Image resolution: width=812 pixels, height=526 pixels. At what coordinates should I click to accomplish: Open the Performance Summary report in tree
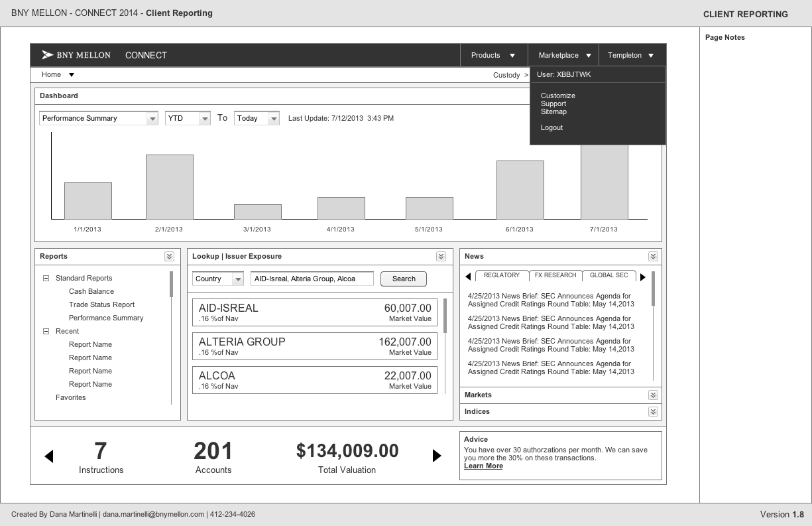(106, 318)
